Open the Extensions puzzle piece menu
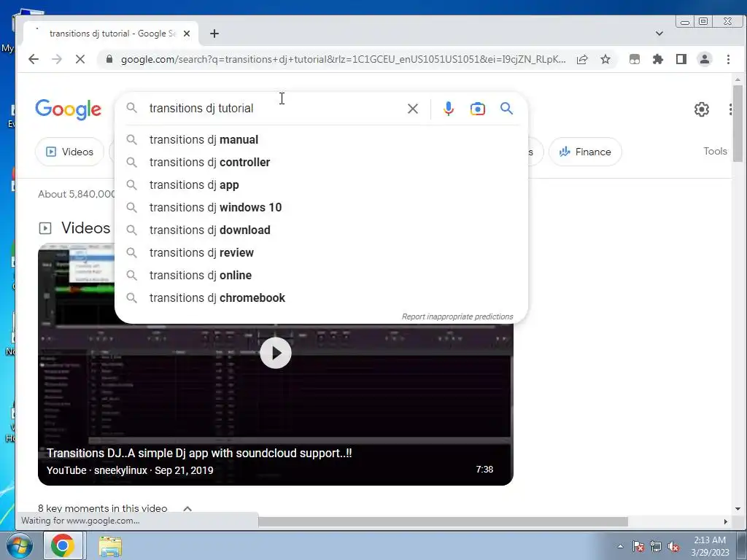 [658, 59]
